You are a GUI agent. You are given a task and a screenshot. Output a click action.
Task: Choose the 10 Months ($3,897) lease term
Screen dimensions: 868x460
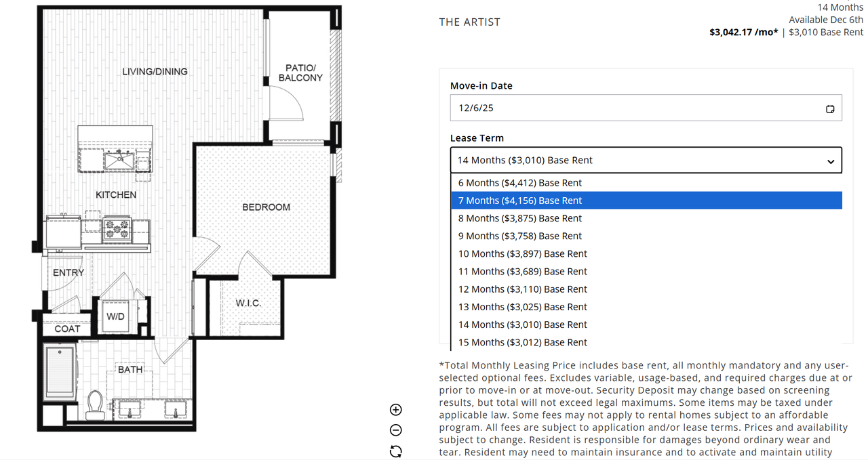point(523,253)
